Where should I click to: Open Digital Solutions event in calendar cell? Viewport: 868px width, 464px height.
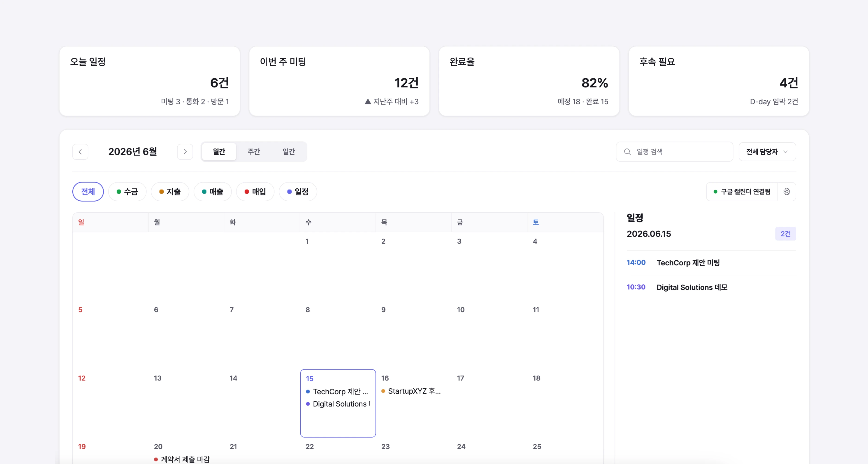click(x=338, y=404)
